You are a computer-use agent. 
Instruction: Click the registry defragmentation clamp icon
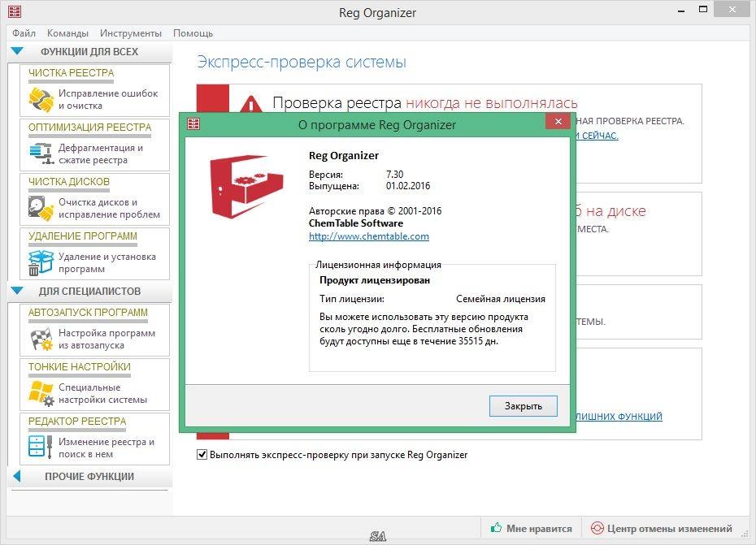(x=41, y=154)
